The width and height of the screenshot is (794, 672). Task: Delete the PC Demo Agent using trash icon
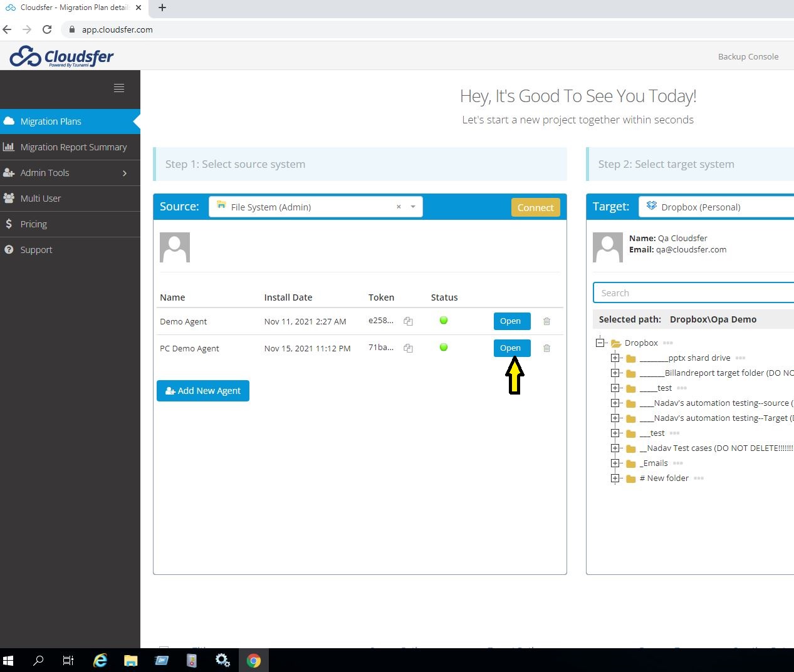(546, 348)
